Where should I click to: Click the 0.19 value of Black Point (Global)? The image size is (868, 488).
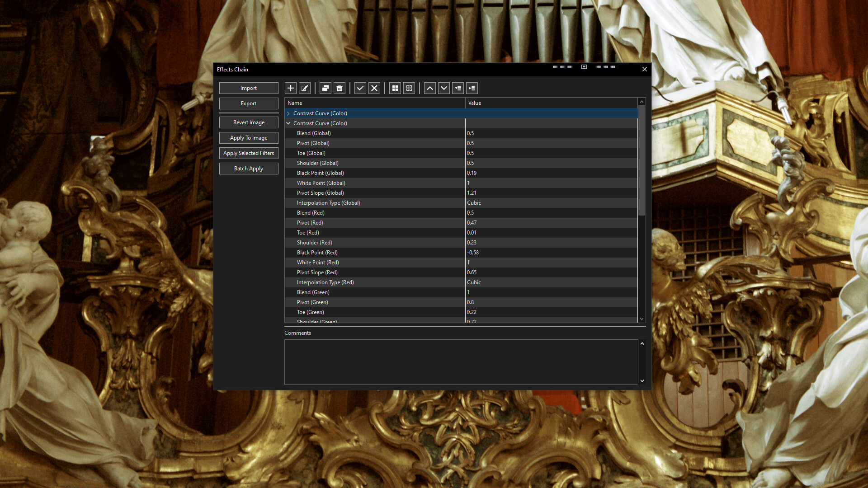[x=472, y=173]
